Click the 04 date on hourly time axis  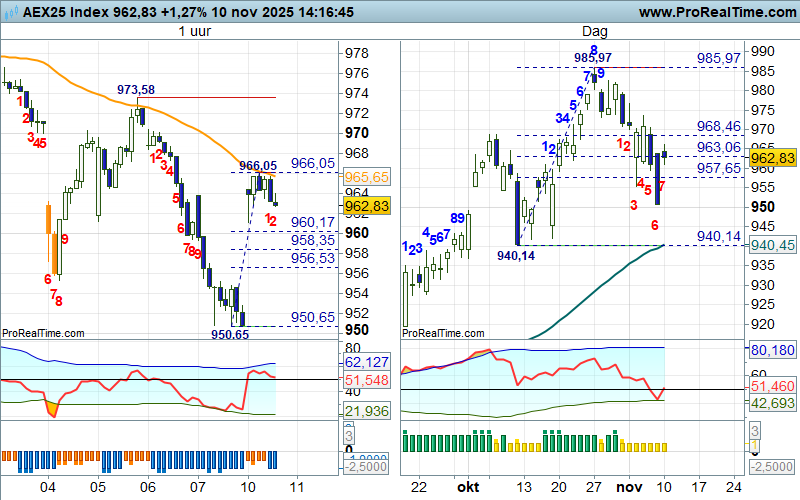[47, 487]
